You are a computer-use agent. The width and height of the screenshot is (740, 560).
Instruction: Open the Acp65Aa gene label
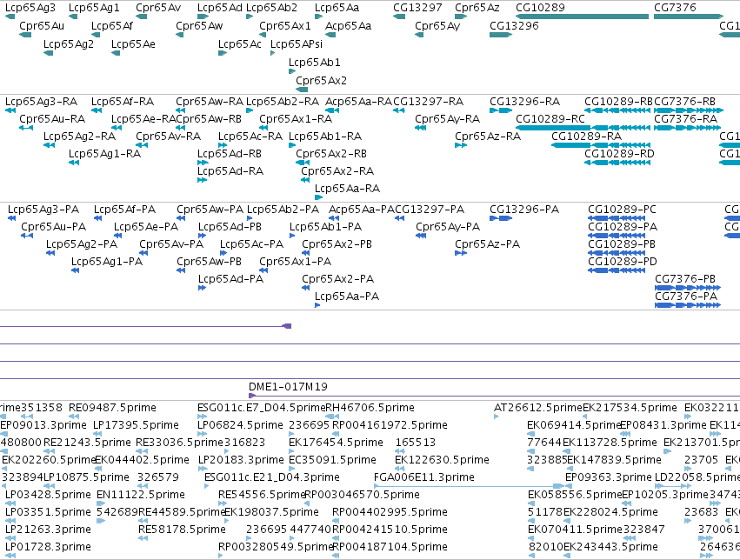349,26
